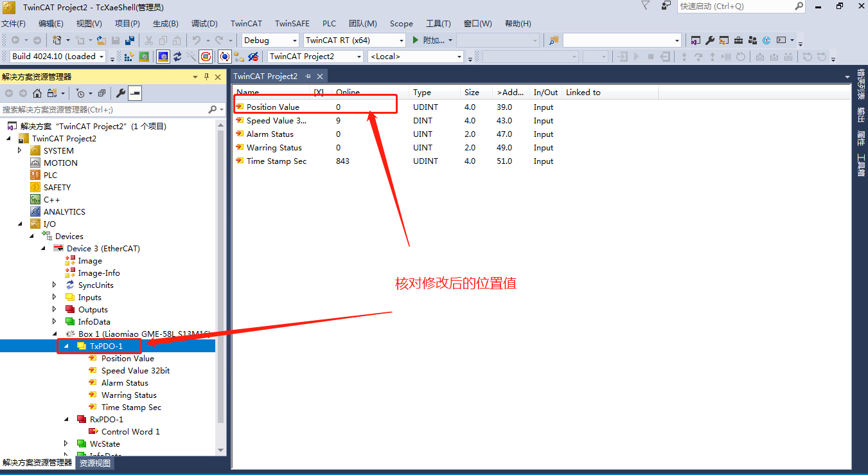Image resolution: width=868 pixels, height=475 pixels.
Task: Click the Undo toolbar icon
Action: [x=197, y=40]
